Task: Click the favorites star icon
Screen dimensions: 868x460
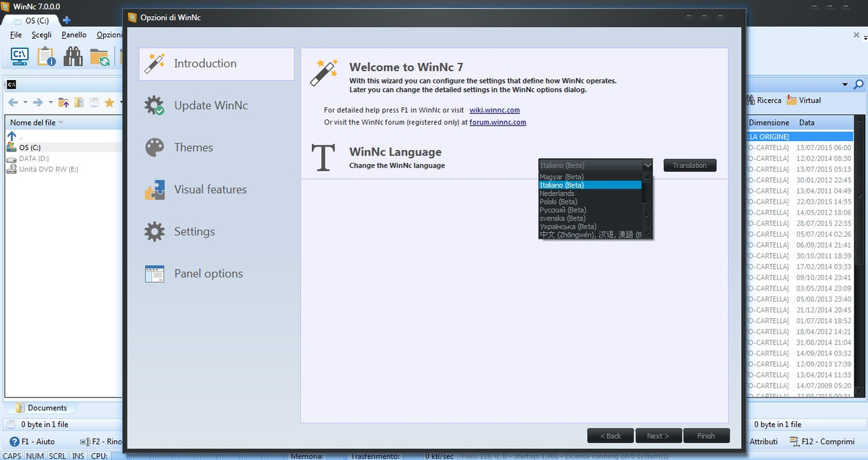Action: click(109, 102)
